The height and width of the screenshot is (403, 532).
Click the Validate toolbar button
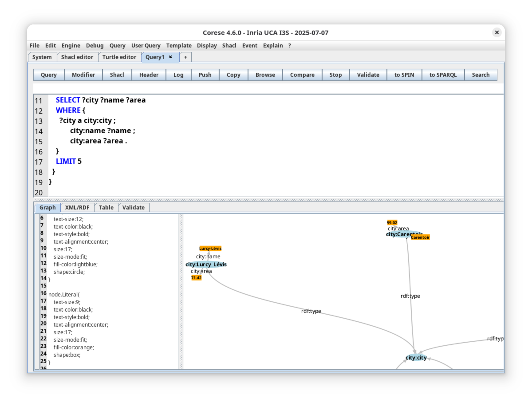pyautogui.click(x=368, y=75)
